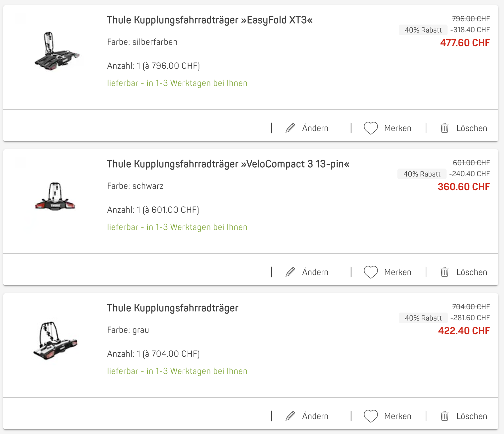Click the grau bike carrier thumbnail
Image resolution: width=504 pixels, height=434 pixels.
point(55,341)
